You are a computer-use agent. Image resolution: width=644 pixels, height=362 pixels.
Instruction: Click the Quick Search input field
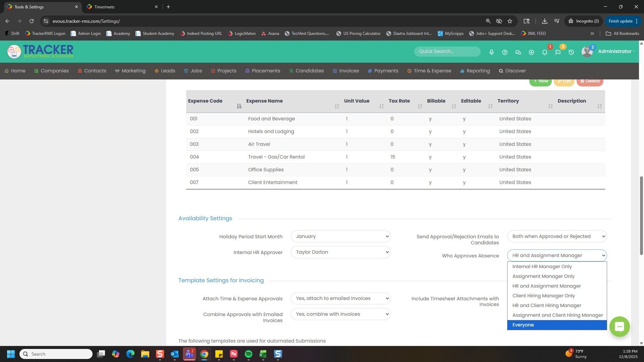[447, 52]
